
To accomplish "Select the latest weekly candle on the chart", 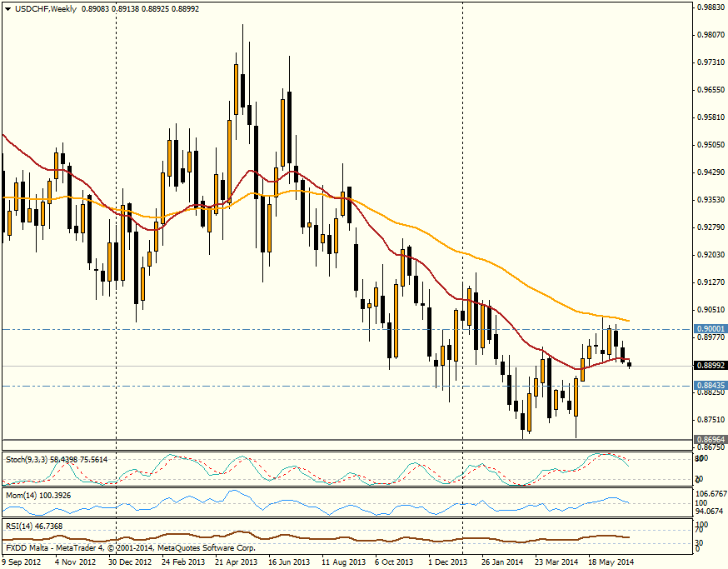I will 630,364.
